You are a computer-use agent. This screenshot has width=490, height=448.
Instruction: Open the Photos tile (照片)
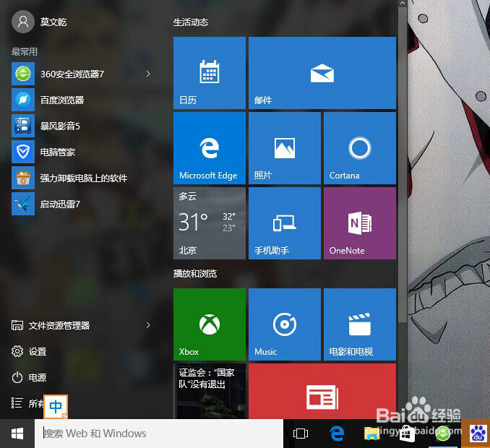[x=285, y=148]
